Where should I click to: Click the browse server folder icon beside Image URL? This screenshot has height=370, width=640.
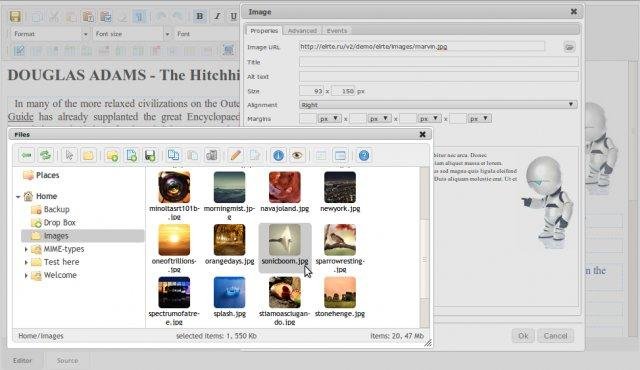[x=569, y=47]
